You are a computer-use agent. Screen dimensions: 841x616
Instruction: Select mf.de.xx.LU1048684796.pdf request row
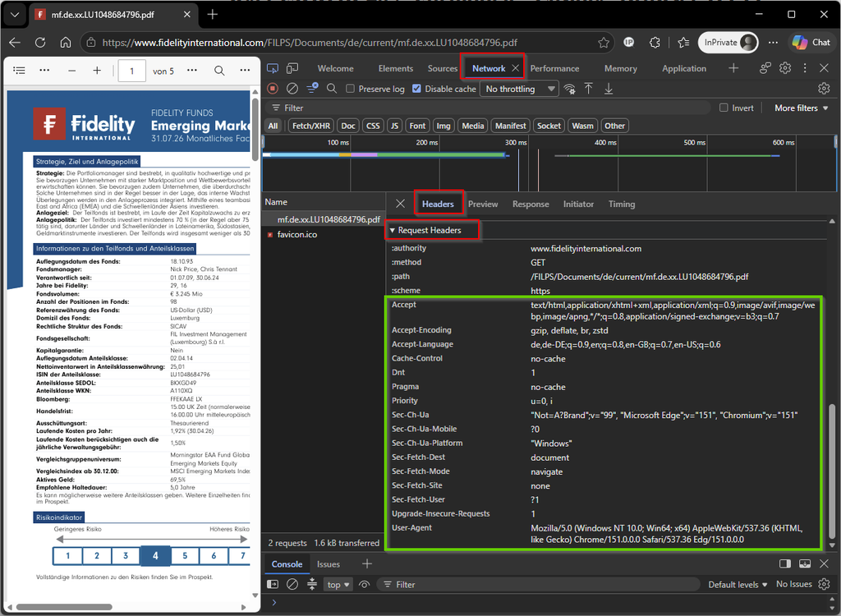pyautogui.click(x=324, y=219)
